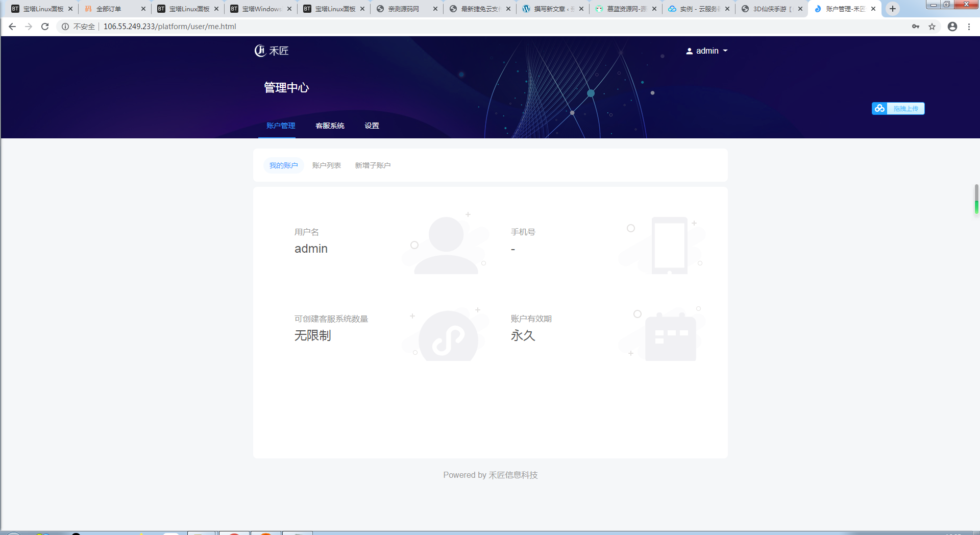This screenshot has width=980, height=535.
Task: Click the 永久 account validity value
Action: pyautogui.click(x=523, y=335)
